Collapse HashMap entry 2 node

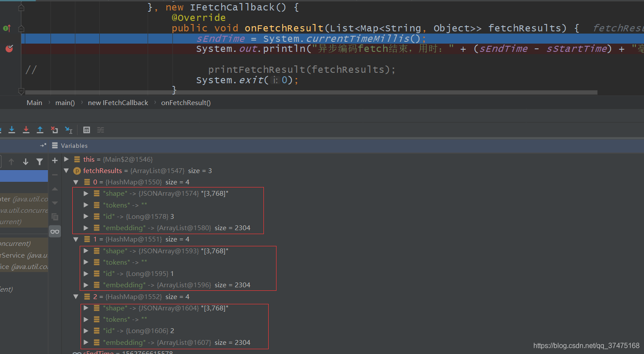(x=76, y=296)
